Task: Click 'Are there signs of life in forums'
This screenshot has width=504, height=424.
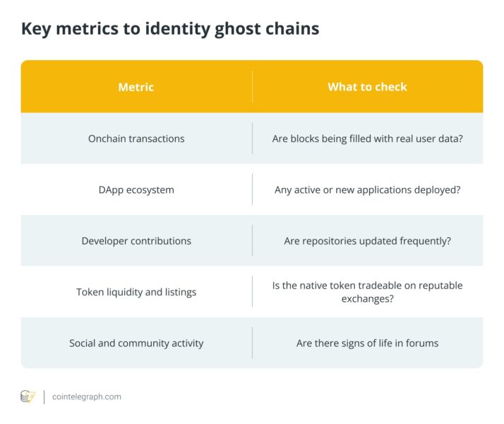Action: point(367,343)
